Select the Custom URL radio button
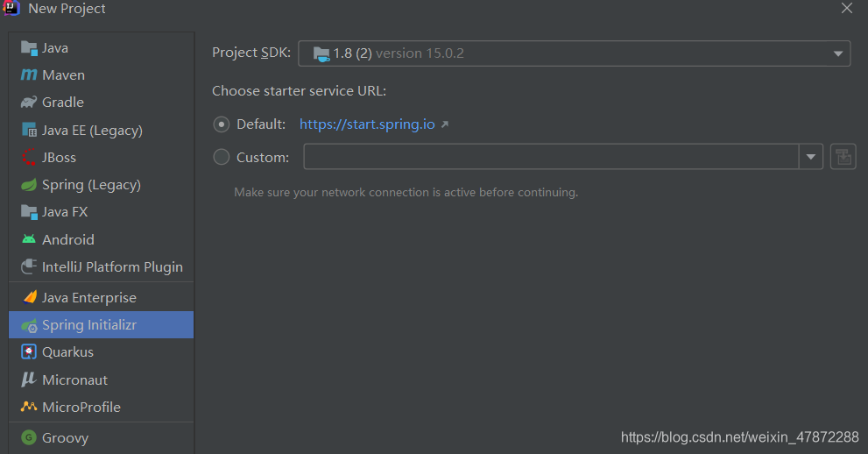868x454 pixels. point(222,157)
